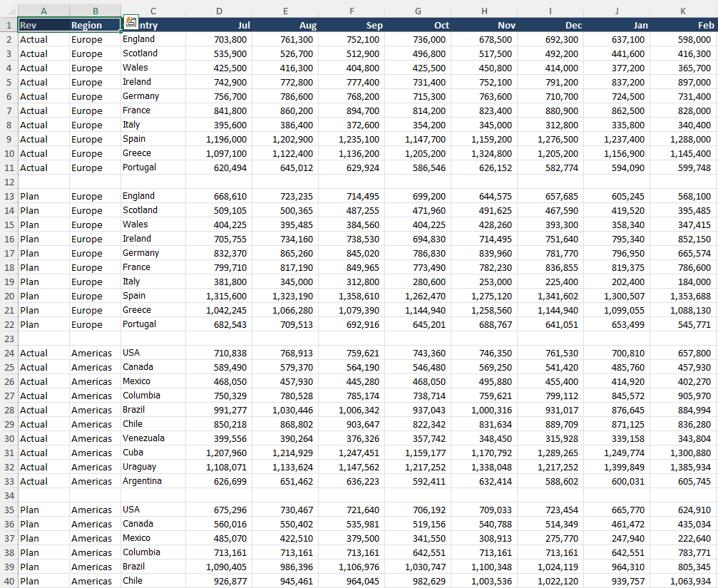Click Jul value 703,800
718x588 pixels.
[219, 39]
